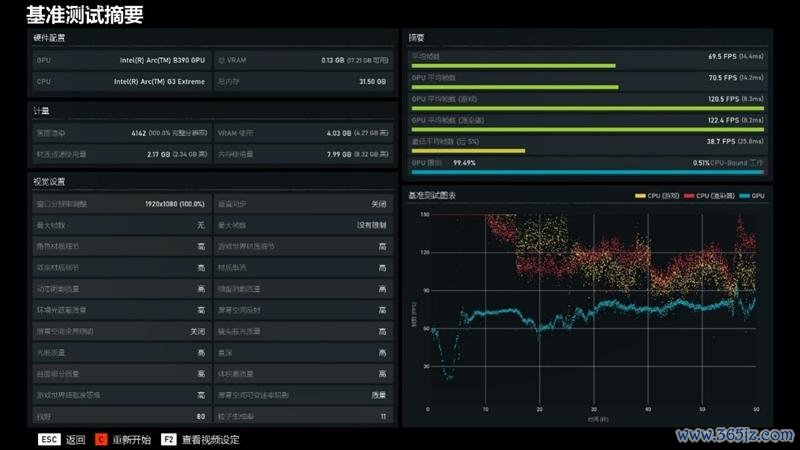Click the 4.03 GB VRAM usage value
This screenshot has height=450, width=800.
tap(339, 133)
